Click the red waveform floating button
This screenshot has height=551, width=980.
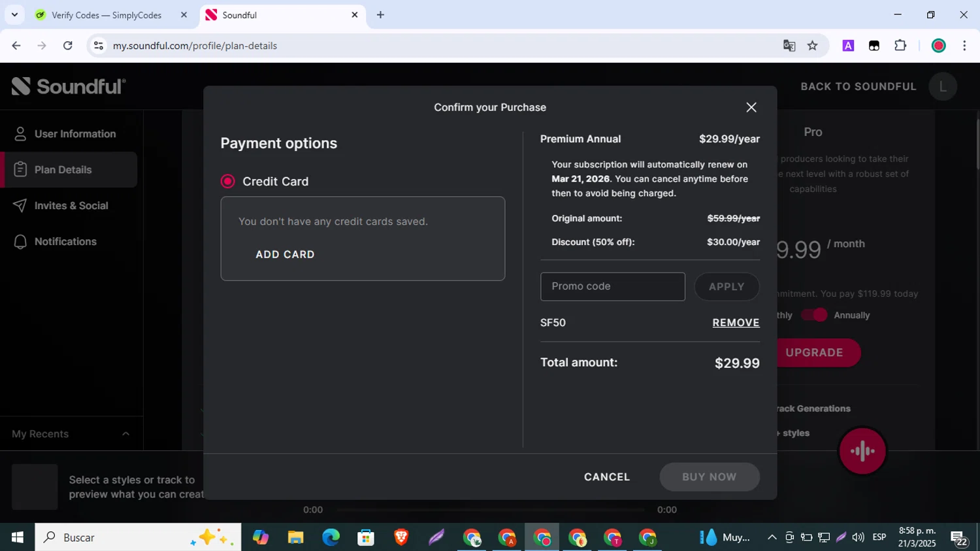click(x=862, y=451)
